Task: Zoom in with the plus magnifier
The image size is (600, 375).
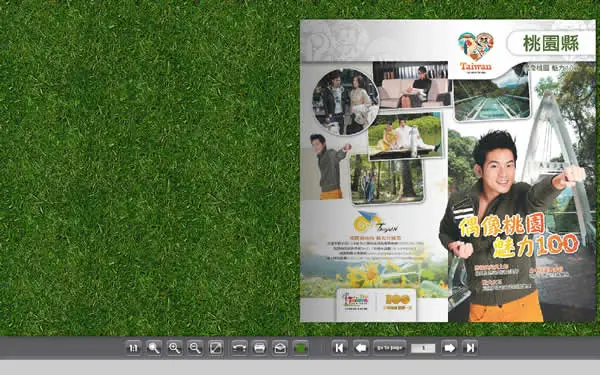Action: [x=174, y=348]
